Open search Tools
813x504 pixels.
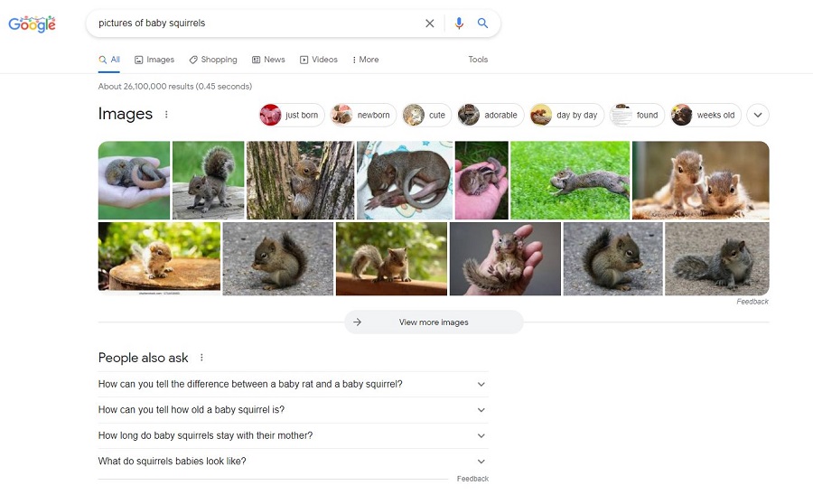point(478,60)
